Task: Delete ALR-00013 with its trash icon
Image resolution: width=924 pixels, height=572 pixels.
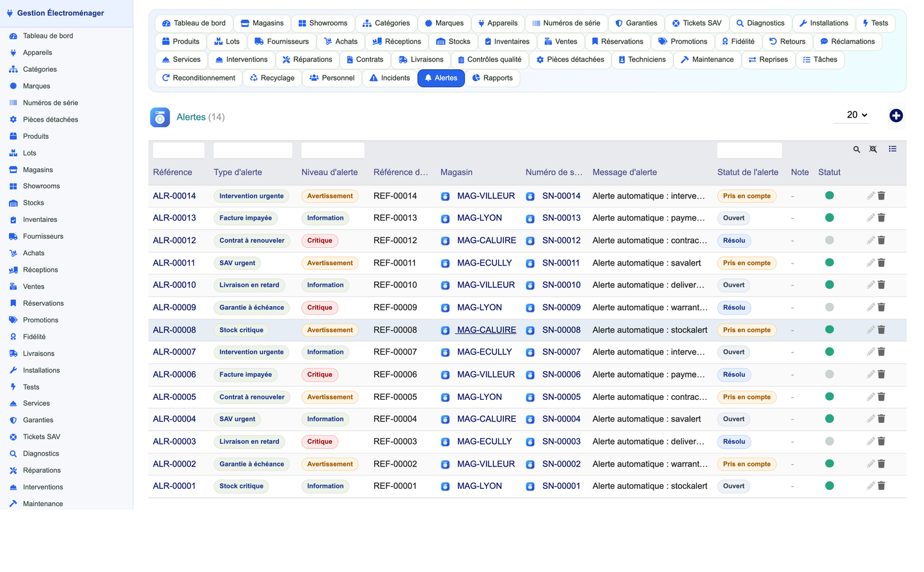Action: [881, 218]
